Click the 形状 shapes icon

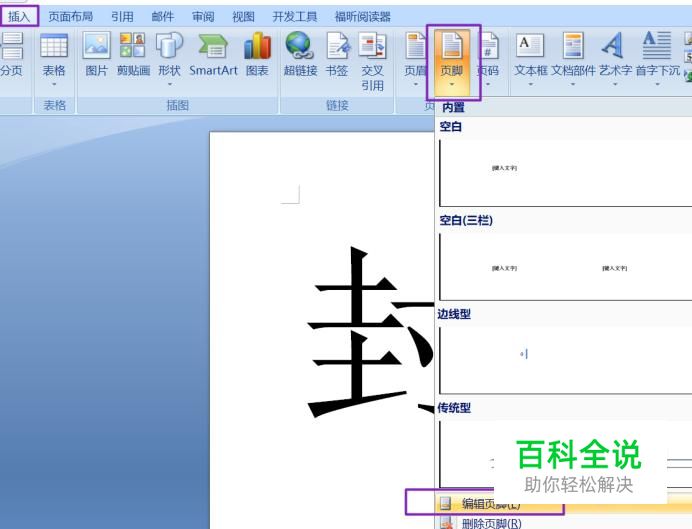pyautogui.click(x=169, y=45)
